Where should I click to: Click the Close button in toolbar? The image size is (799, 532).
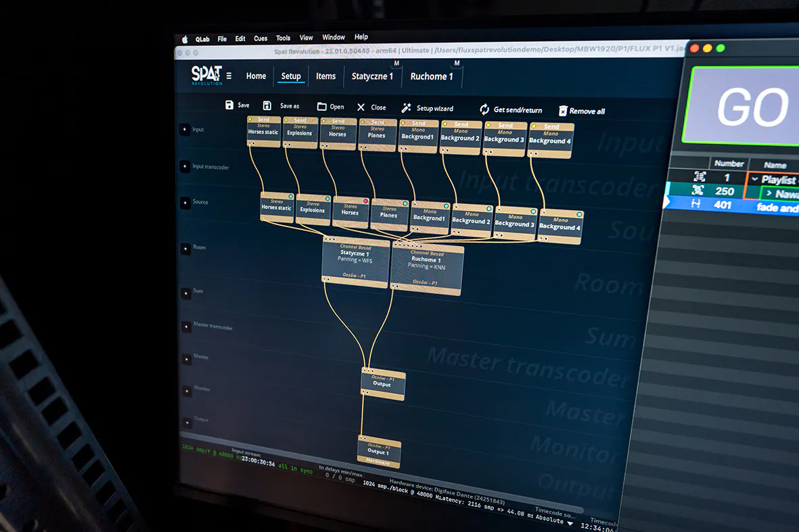click(371, 107)
